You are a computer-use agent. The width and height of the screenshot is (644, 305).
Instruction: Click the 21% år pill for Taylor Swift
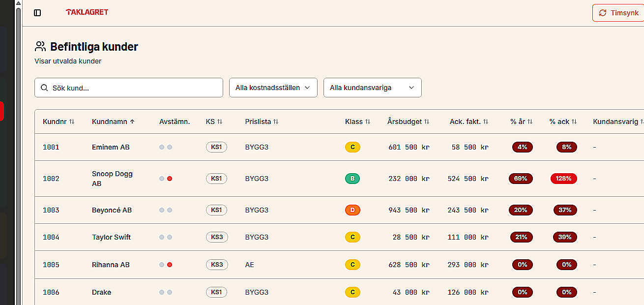coord(522,237)
